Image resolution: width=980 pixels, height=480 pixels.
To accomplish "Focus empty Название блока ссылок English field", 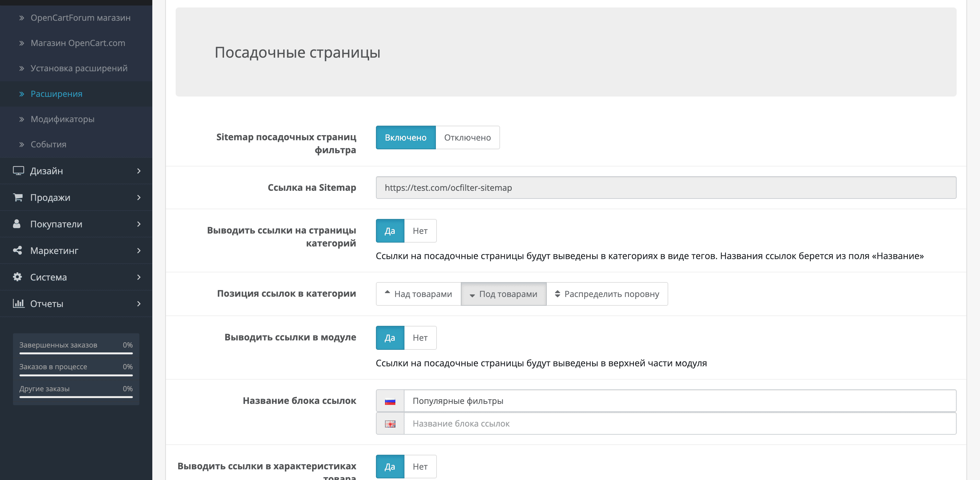I will point(680,424).
